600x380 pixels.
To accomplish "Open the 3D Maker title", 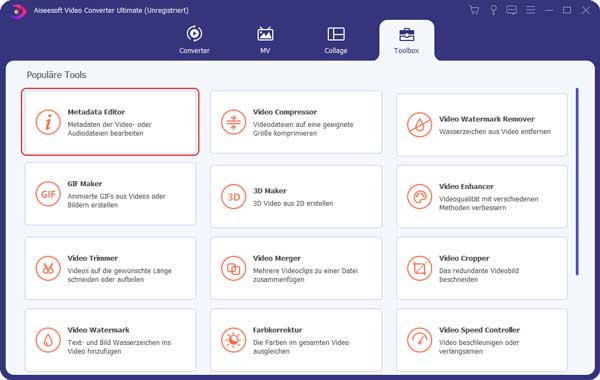I will point(269,191).
